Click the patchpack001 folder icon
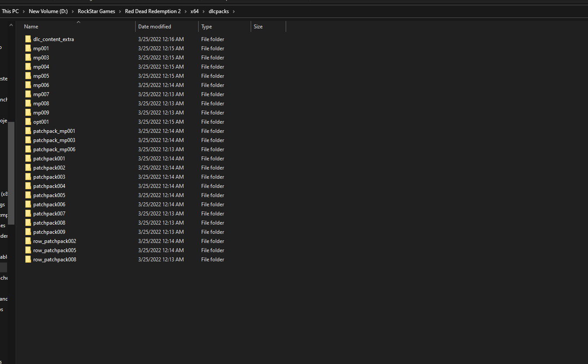This screenshot has width=588, height=364. [28, 159]
